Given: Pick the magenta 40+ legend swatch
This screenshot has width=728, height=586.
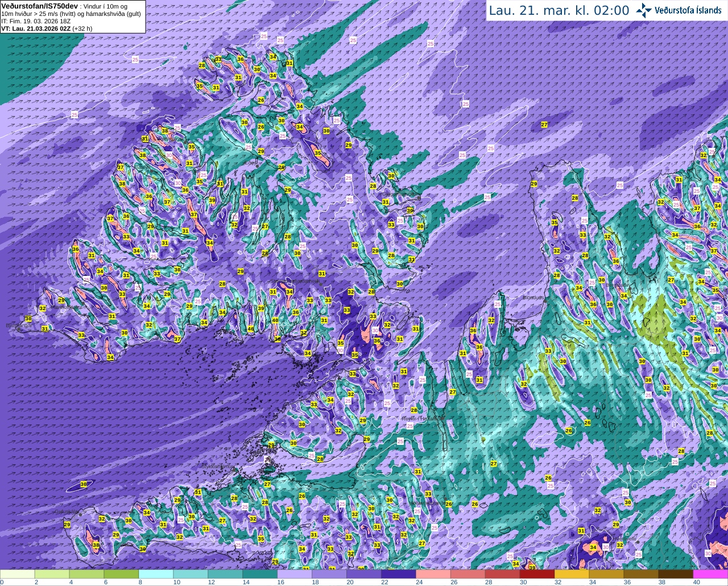Looking at the screenshot, I should coord(710,574).
